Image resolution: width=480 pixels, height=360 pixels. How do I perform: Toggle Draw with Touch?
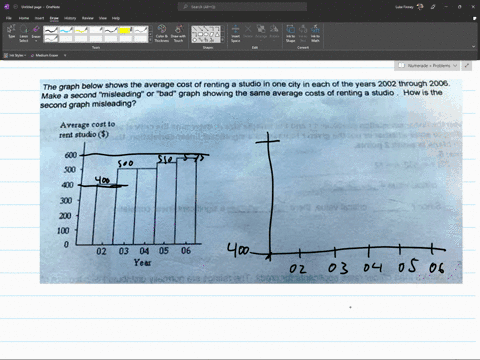point(178,33)
